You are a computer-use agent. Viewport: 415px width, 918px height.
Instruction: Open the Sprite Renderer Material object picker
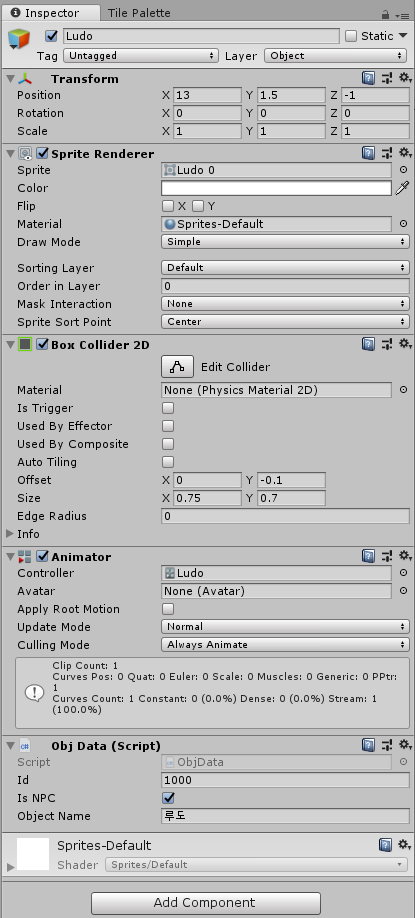[403, 224]
